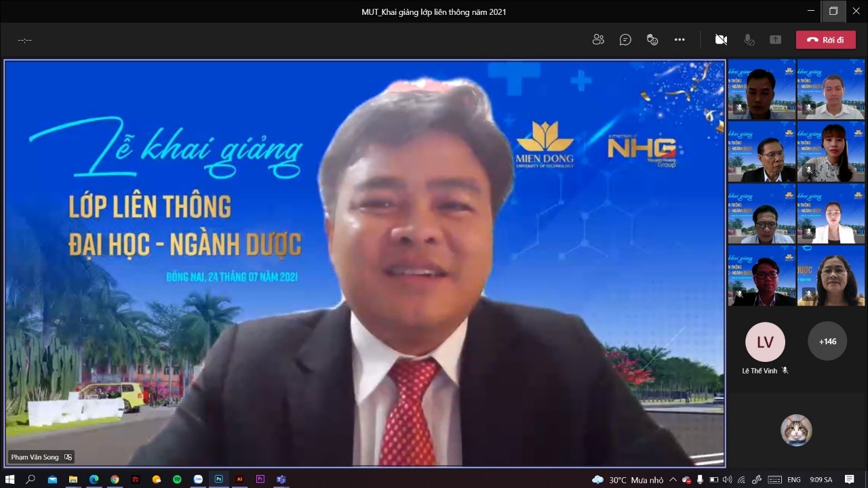The width and height of the screenshot is (868, 488).
Task: Open the More actions ellipsis menu
Action: tap(679, 40)
